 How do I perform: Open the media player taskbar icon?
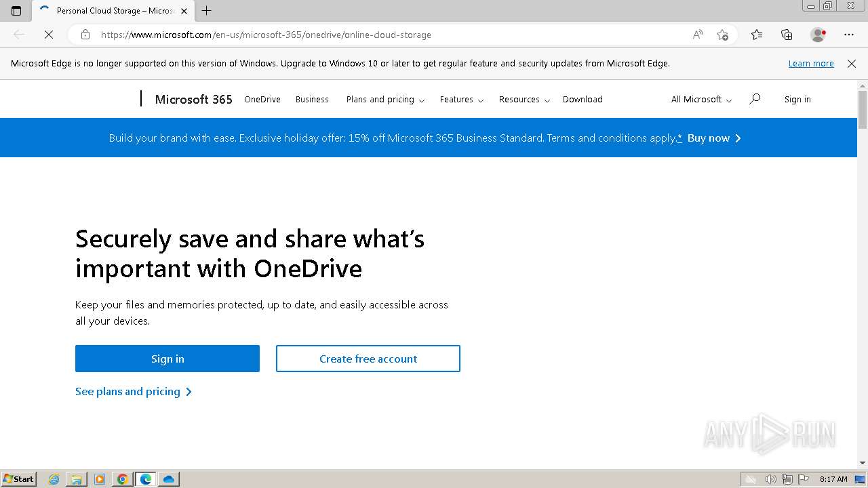tap(100, 479)
